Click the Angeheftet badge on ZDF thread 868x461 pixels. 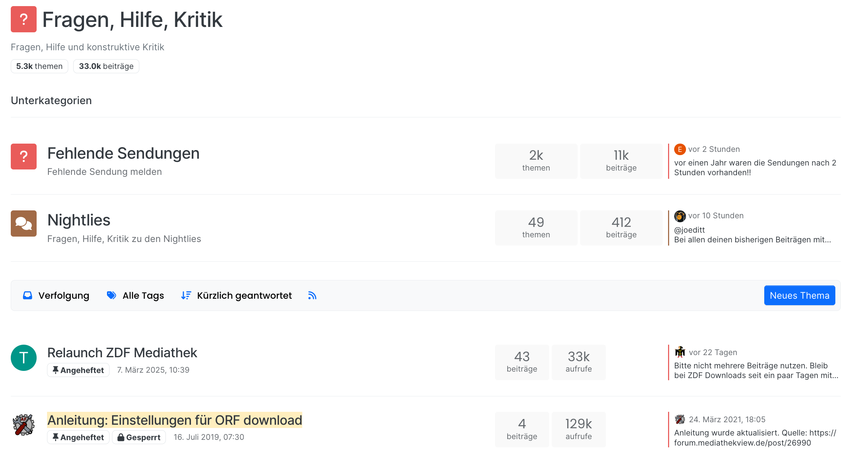(x=78, y=370)
